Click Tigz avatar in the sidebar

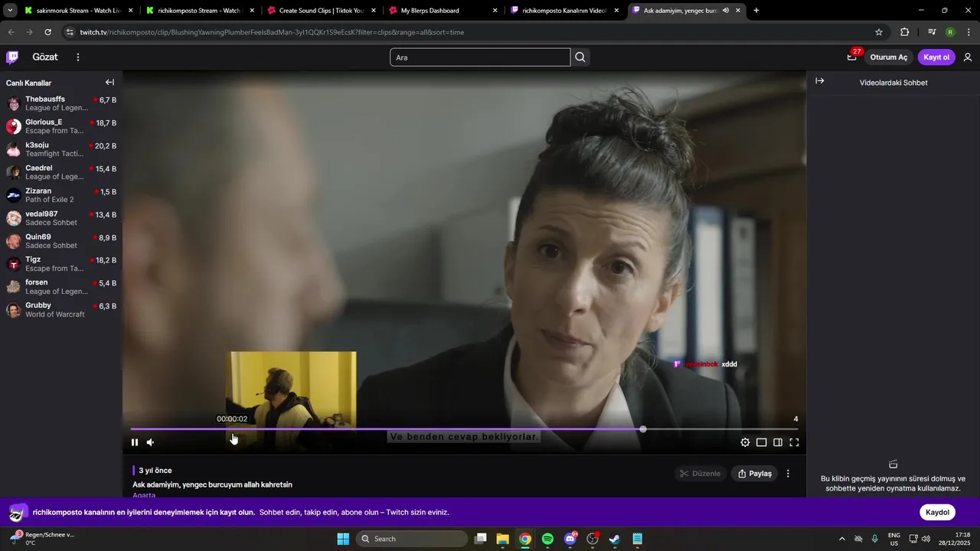(x=14, y=264)
